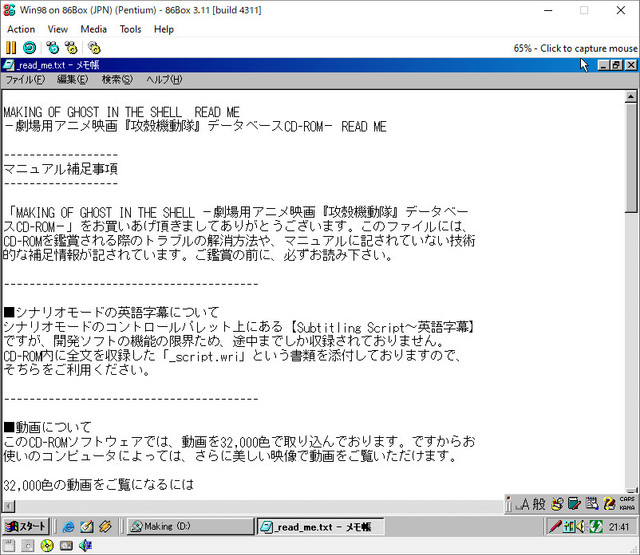Image resolution: width=640 pixels, height=555 pixels.
Task: Close the _read_me.txt Notepad window
Action: pos(631,65)
